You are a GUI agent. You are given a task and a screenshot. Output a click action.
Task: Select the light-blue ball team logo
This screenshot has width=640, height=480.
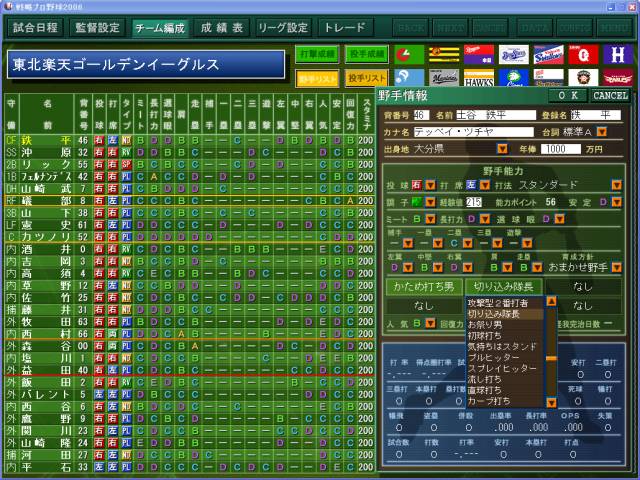pos(409,77)
